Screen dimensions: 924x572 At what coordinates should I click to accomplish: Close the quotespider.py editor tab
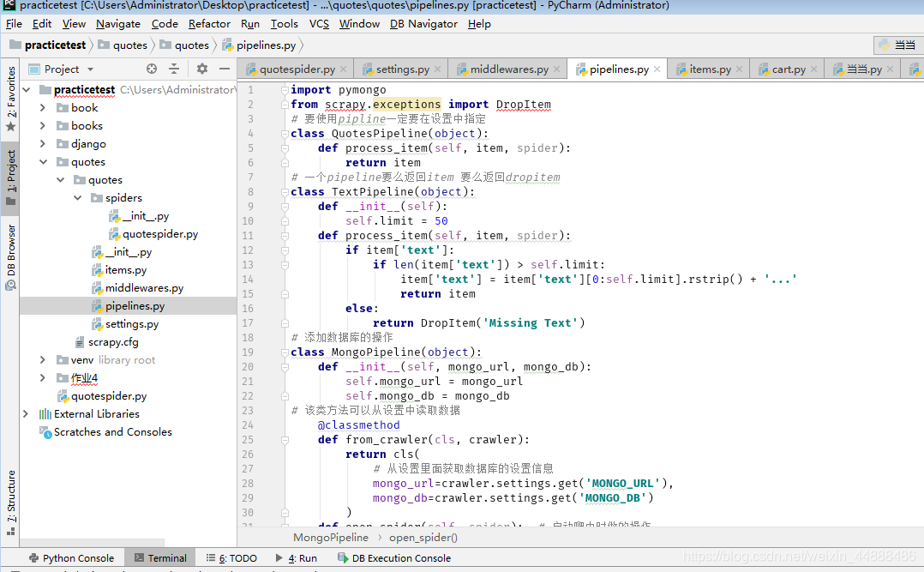(344, 69)
